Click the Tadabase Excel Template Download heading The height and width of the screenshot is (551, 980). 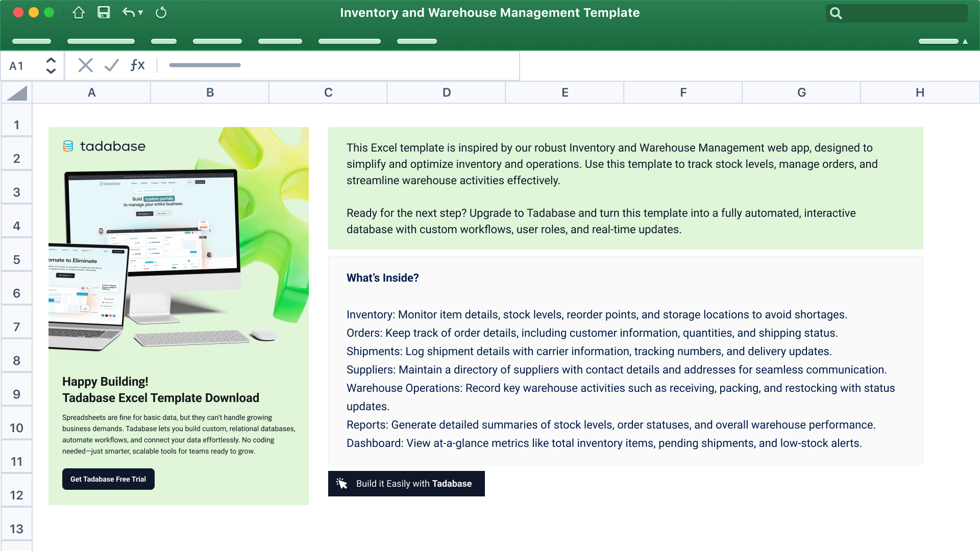[x=161, y=398]
